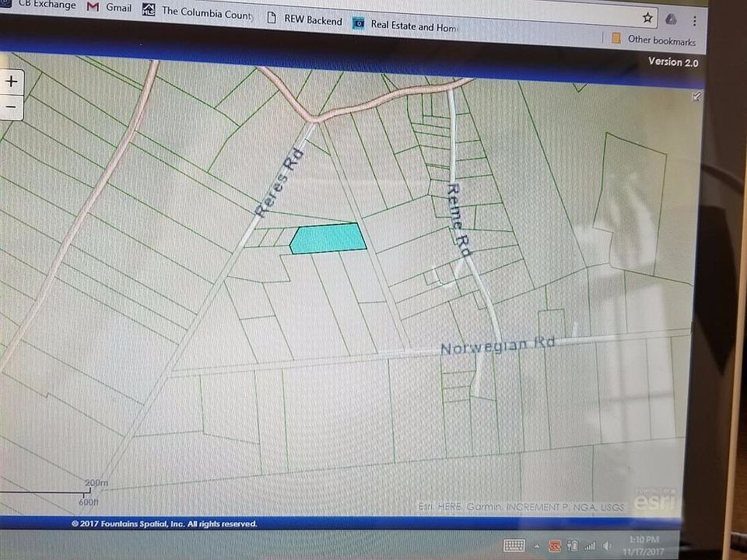747x560 pixels.
Task: Zoom out with the minus button
Action: pyautogui.click(x=12, y=107)
